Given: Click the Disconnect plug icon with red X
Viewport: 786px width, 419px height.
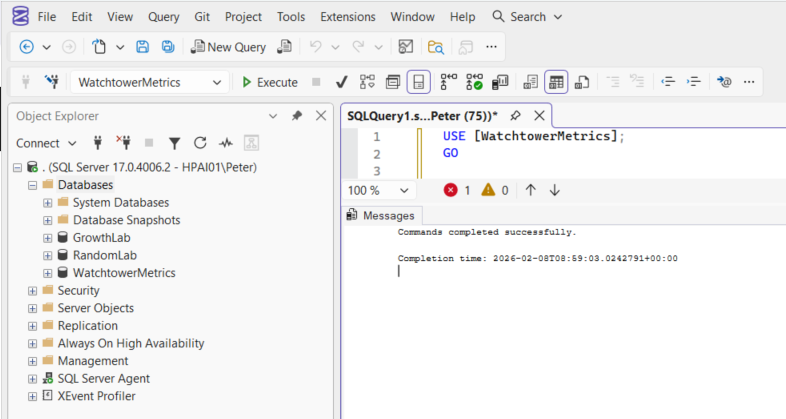Looking at the screenshot, I should coord(123,143).
